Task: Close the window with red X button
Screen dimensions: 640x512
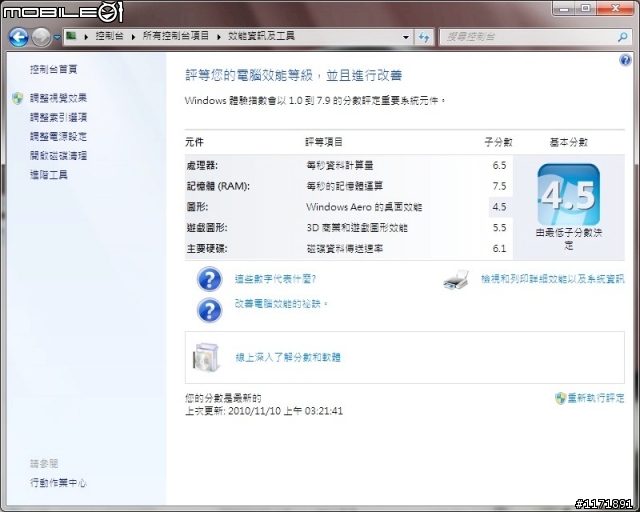Action: pos(615,8)
